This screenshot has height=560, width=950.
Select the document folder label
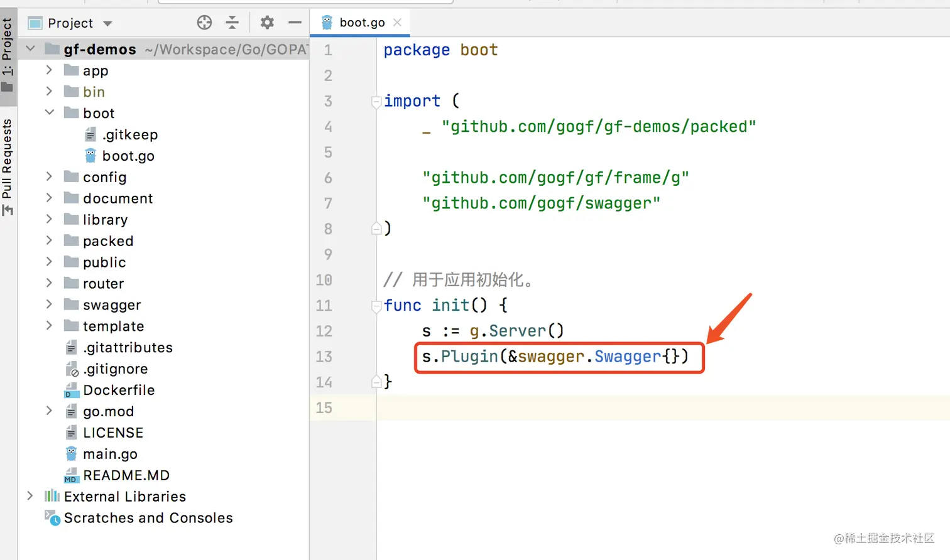click(117, 198)
